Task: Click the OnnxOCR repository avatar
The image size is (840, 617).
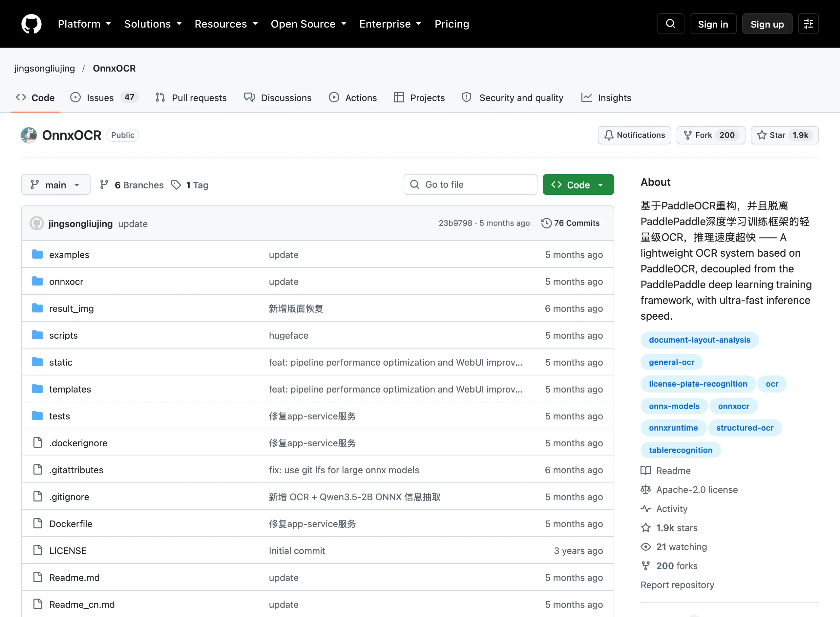Action: click(29, 135)
